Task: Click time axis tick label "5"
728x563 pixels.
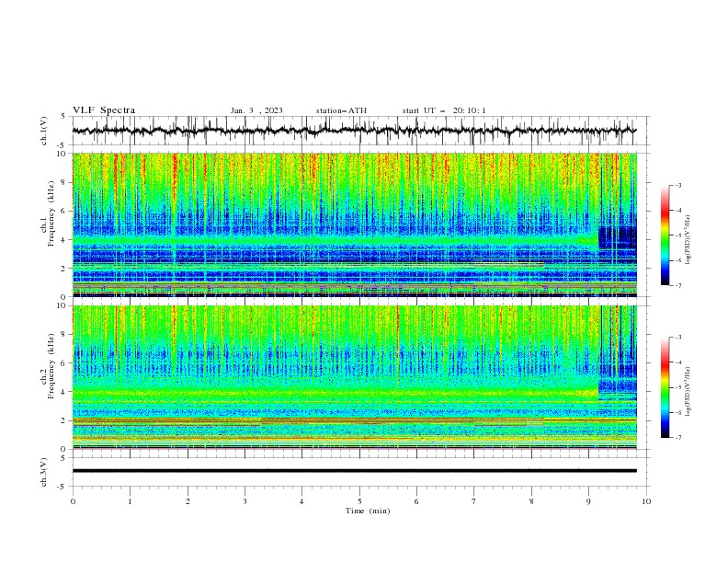Action: 359,501
